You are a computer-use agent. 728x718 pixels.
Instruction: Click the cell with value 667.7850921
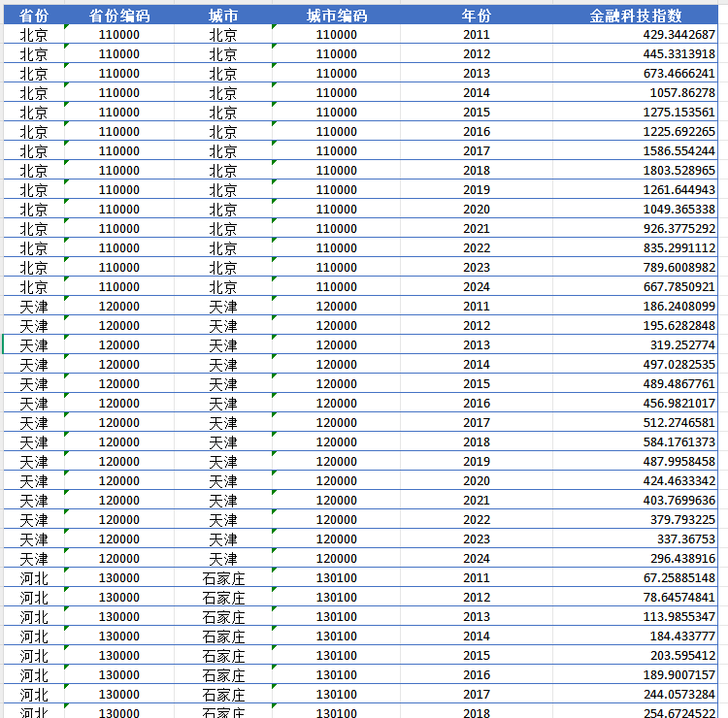pyautogui.click(x=635, y=287)
